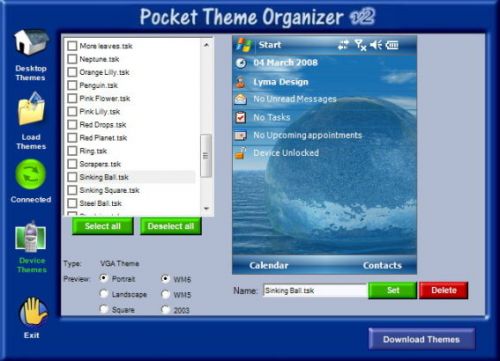Click the connectivity arrows icon in preview
500x361 pixels.
tap(343, 45)
